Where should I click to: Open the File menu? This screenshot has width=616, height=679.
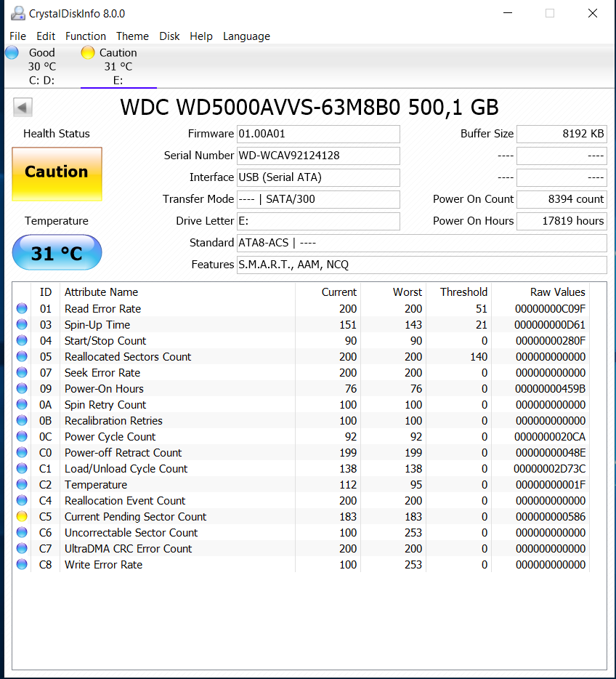[17, 36]
